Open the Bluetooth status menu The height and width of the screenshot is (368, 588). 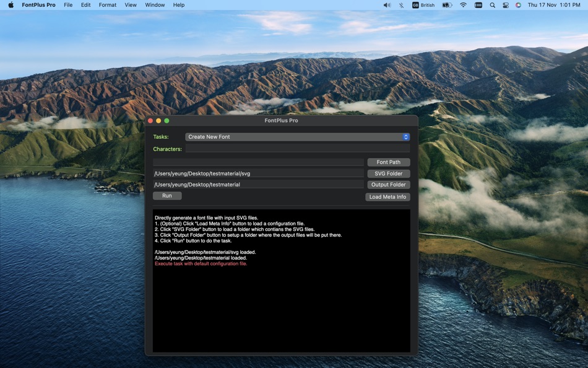pos(400,5)
